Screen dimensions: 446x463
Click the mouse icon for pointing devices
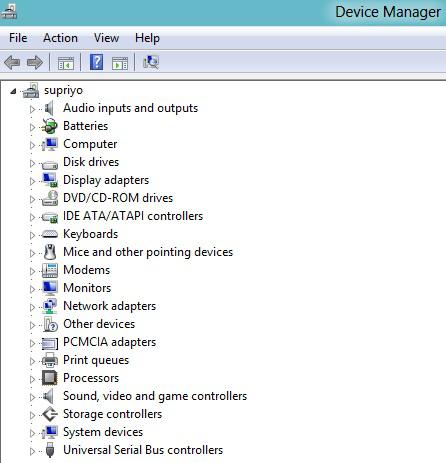tap(50, 252)
